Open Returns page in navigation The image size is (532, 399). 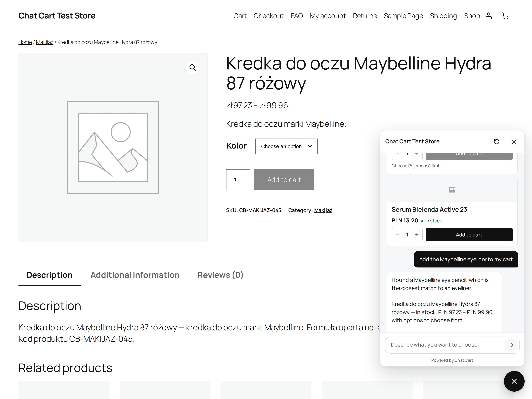coord(365,16)
